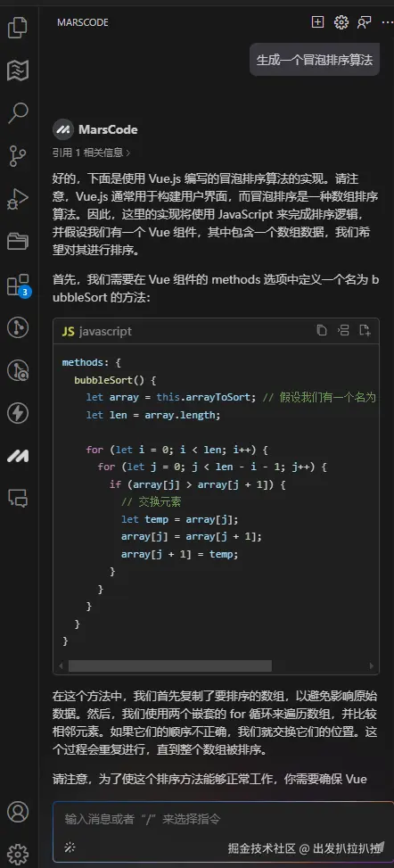Open MarsCode panel settings gear
This screenshot has width=394, height=868.
click(x=341, y=22)
